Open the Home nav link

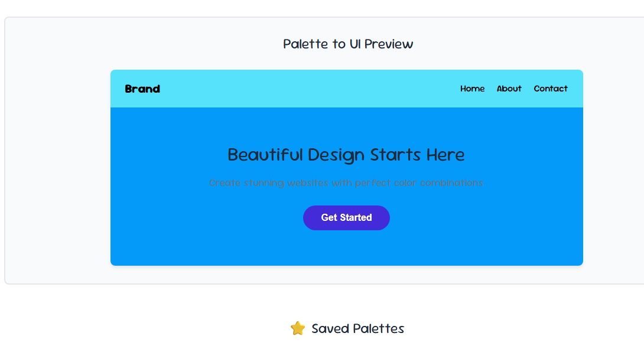[x=472, y=89]
